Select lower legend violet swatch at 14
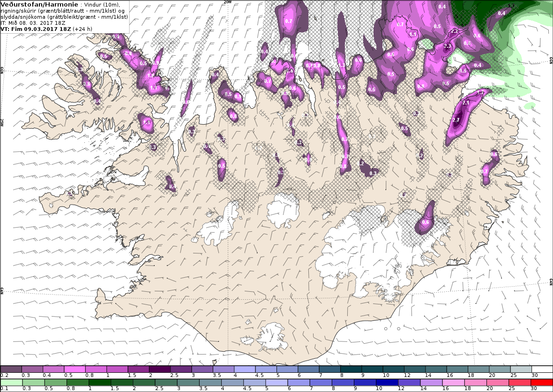Image resolution: width=553 pixels, height=392 pixels. pyautogui.click(x=431, y=383)
